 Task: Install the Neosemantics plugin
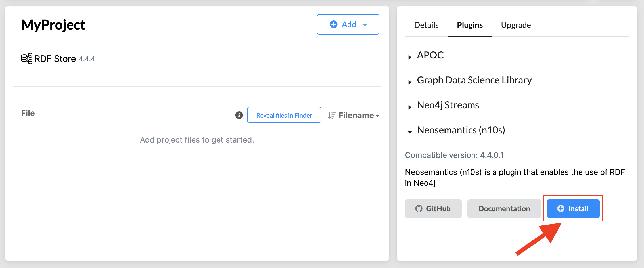[573, 209]
